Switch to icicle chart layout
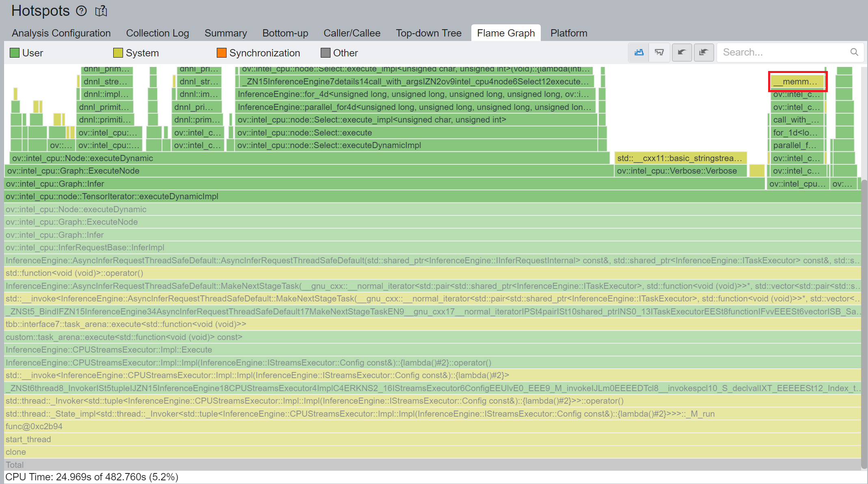868x484 pixels. click(x=659, y=52)
